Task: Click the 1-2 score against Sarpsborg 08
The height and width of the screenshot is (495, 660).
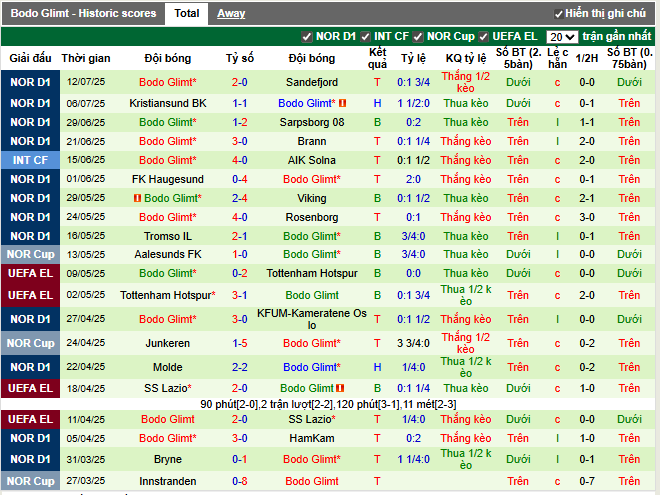Action: 240,122
